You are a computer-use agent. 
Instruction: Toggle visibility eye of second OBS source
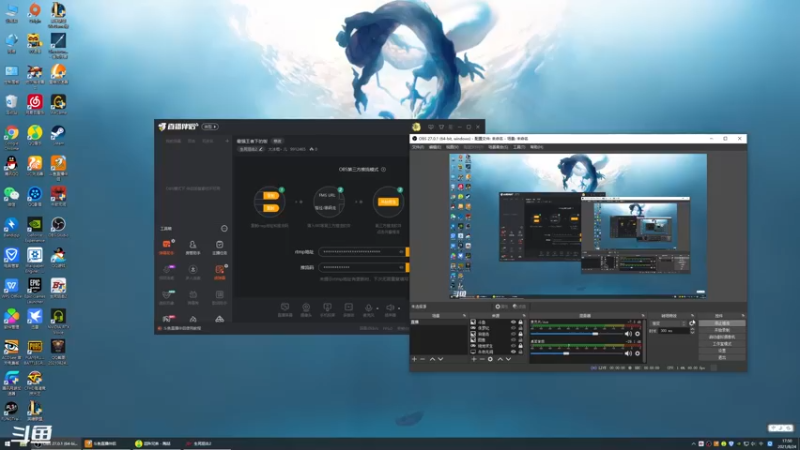[513, 328]
